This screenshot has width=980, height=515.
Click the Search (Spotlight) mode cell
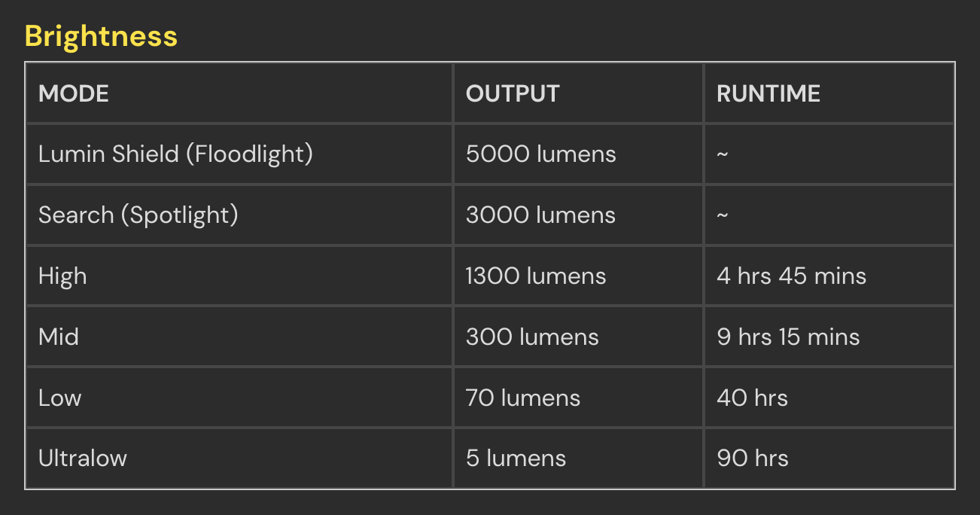pyautogui.click(x=239, y=215)
